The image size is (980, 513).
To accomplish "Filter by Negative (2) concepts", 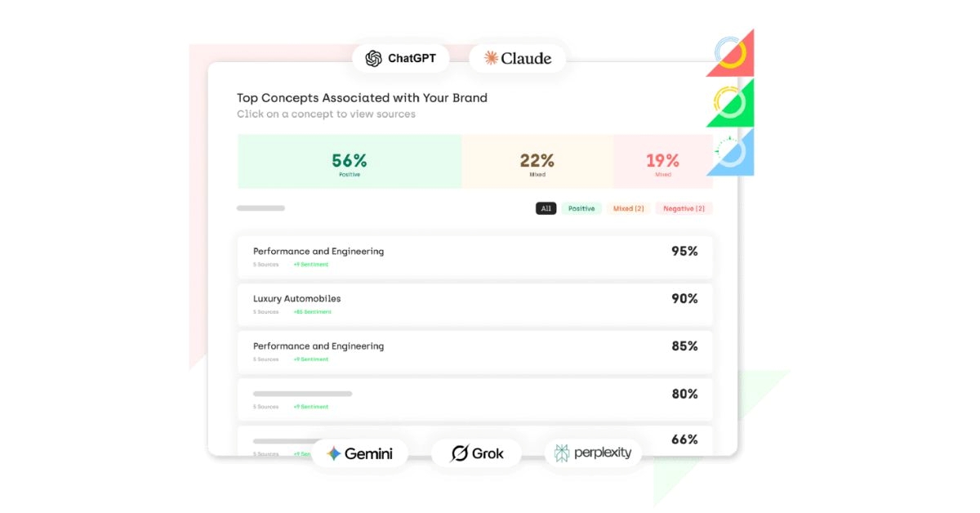I will [684, 208].
